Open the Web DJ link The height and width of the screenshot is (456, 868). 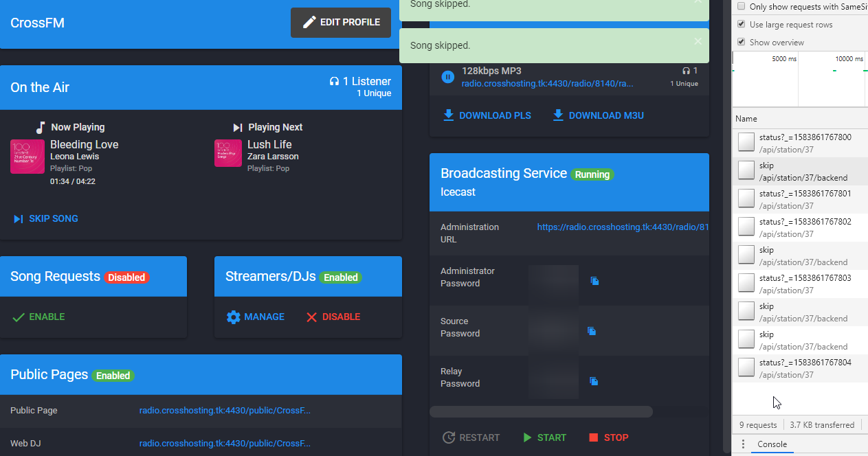click(x=225, y=444)
